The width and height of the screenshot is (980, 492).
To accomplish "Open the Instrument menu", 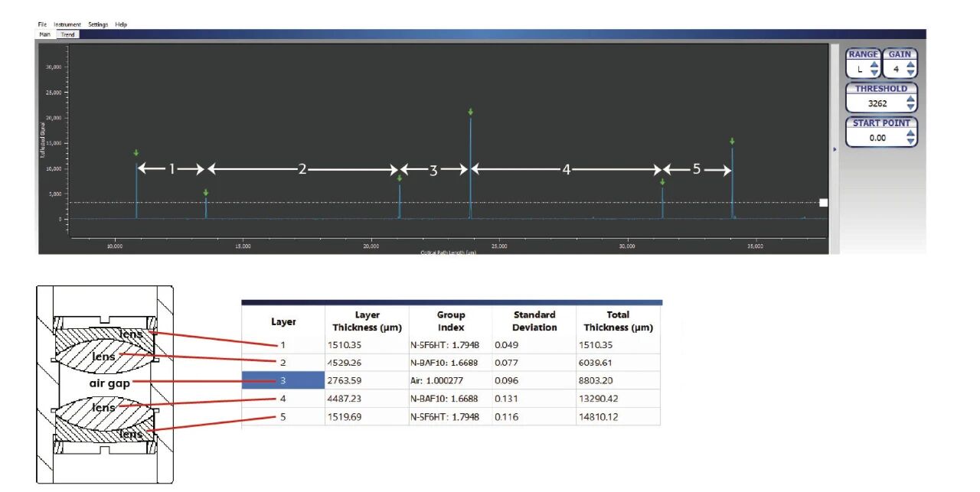I will click(x=67, y=24).
